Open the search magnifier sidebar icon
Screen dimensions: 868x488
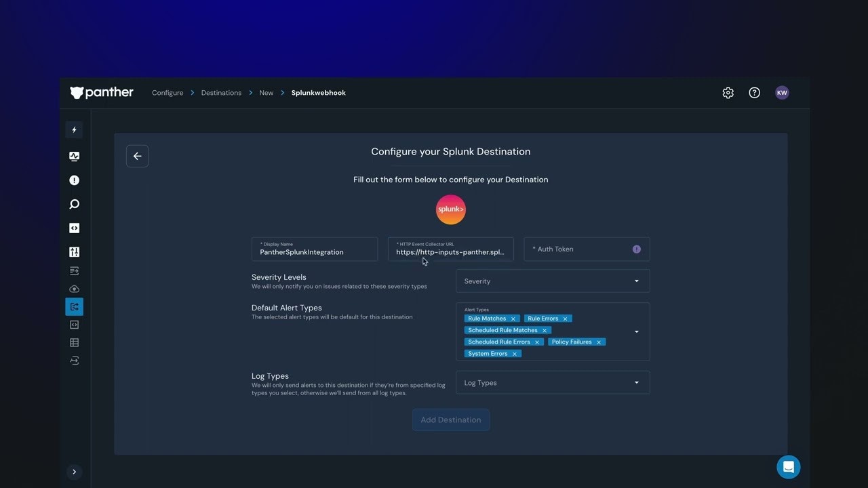coord(75,204)
